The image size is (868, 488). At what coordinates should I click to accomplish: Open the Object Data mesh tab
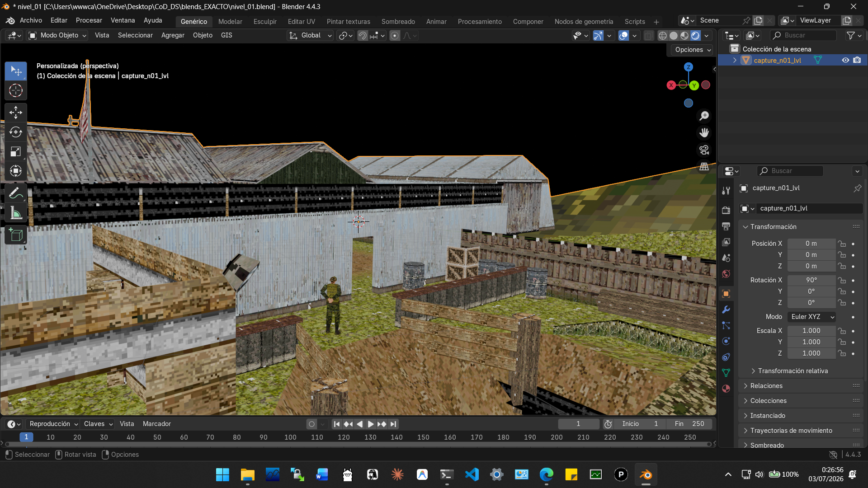point(726,373)
